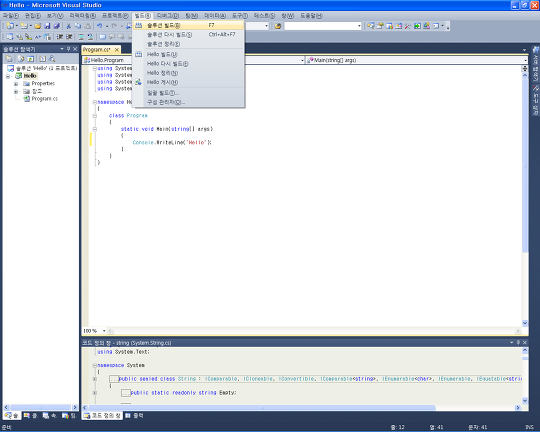Click View Code icon in Solution Explorer
Viewport: 540px width, 432px height.
pos(42,59)
